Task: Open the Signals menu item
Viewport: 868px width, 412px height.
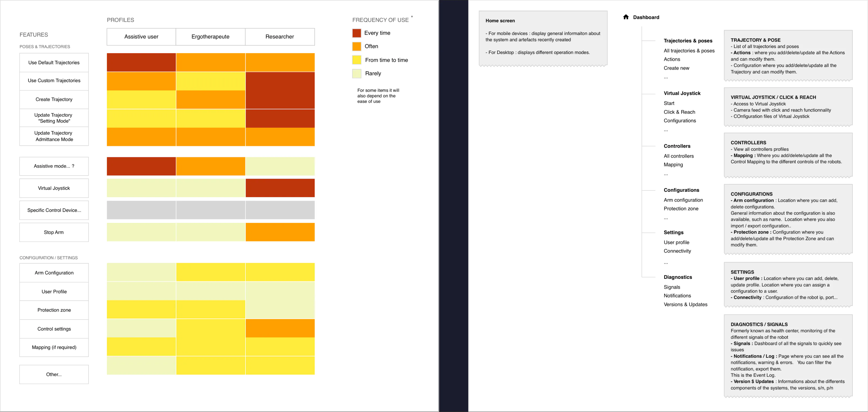Action: point(672,287)
